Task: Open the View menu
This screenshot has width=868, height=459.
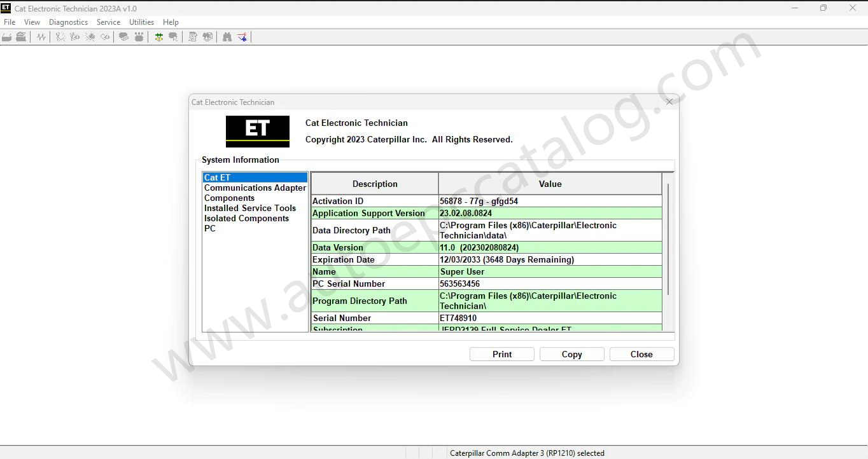Action: [32, 22]
